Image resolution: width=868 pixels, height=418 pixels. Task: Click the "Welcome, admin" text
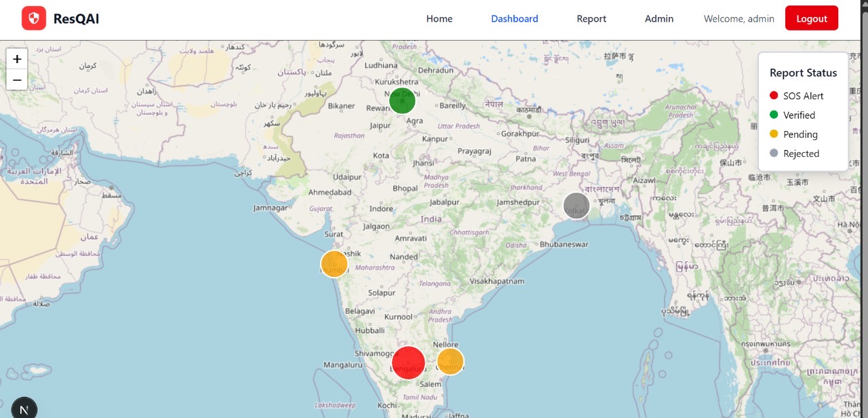click(x=739, y=19)
